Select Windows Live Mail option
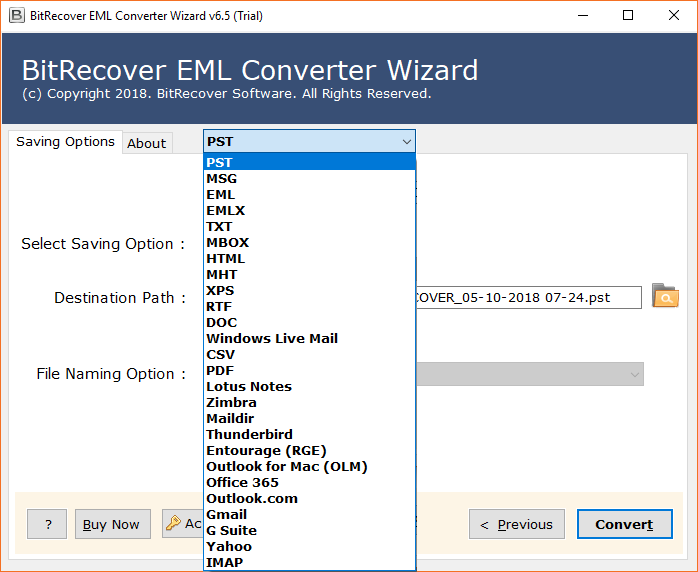The height and width of the screenshot is (572, 698). [x=309, y=338]
